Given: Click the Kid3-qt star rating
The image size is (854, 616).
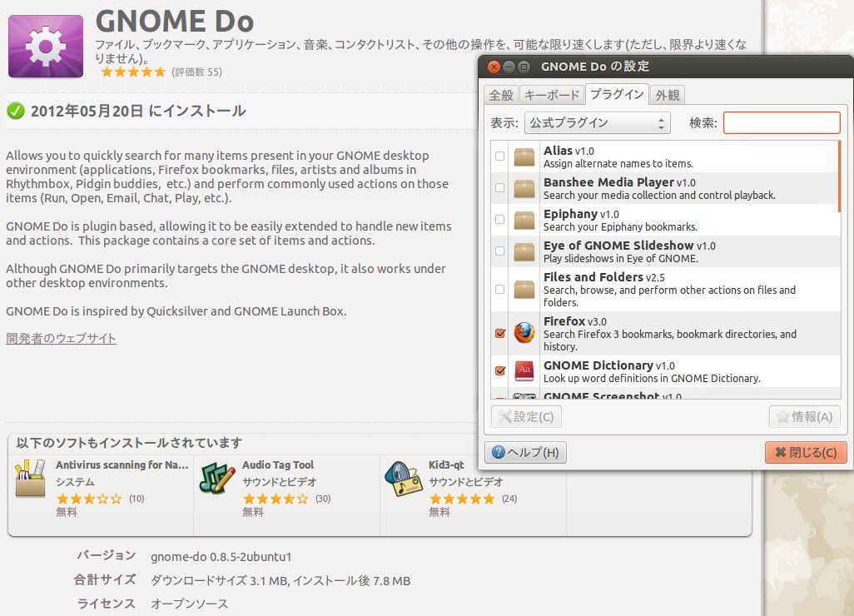Looking at the screenshot, I should point(462,499).
